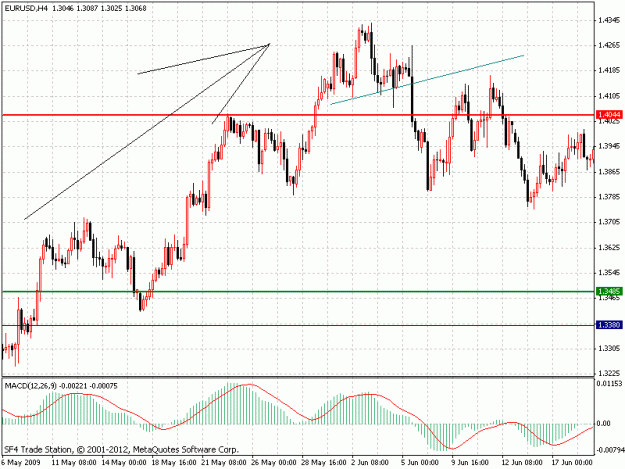
Task: Click the 14 May 00:00 time label
Action: [x=124, y=463]
